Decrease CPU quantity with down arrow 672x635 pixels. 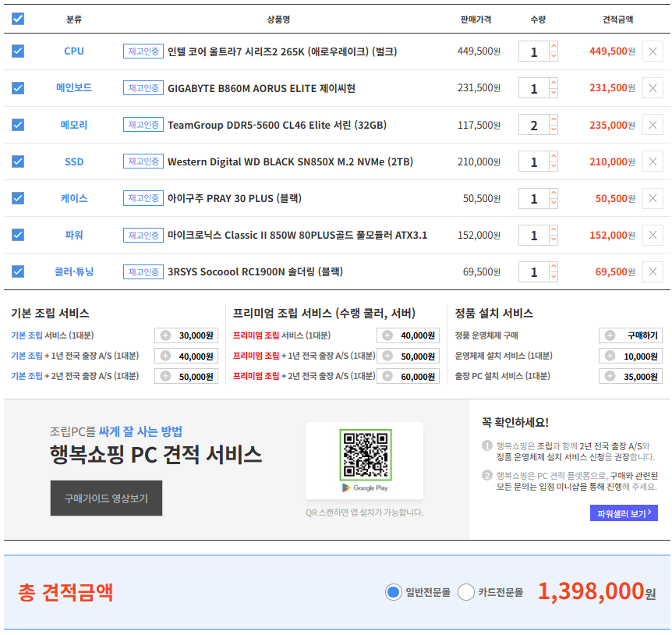point(554,57)
